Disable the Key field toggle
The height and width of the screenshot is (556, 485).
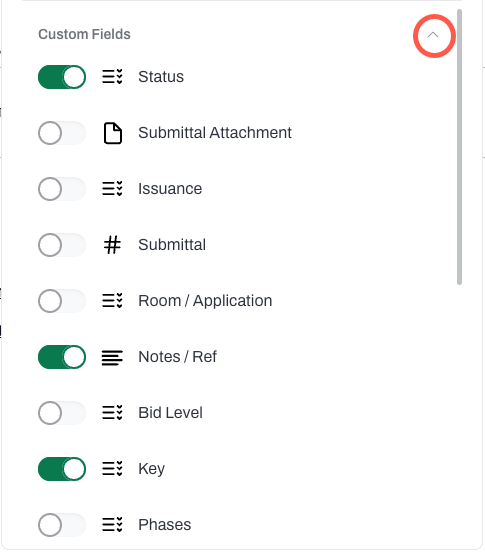click(x=62, y=469)
